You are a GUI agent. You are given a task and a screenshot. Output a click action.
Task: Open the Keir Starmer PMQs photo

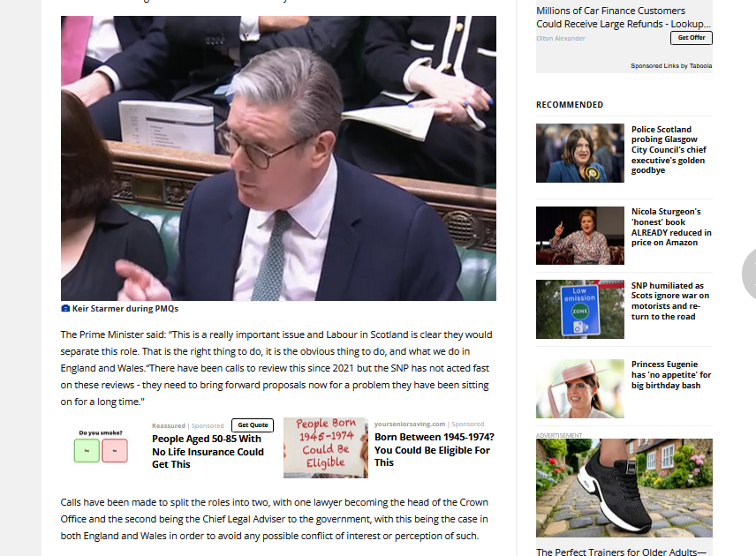278,158
